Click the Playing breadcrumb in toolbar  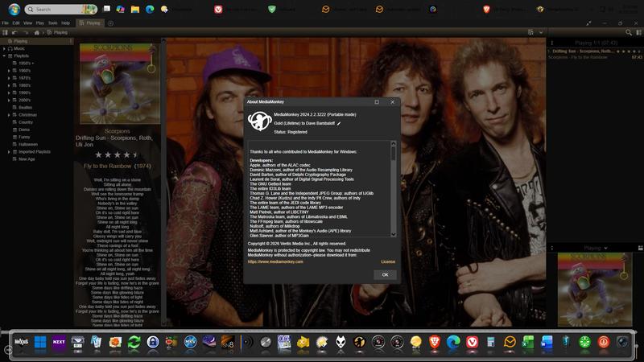coord(57,32)
